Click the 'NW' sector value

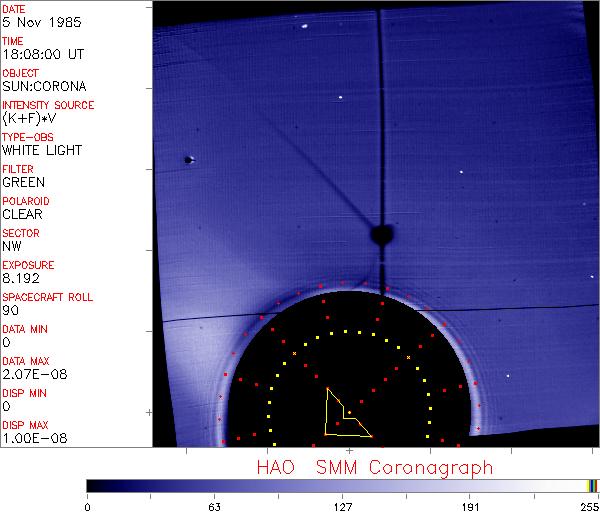pyautogui.click(x=12, y=246)
